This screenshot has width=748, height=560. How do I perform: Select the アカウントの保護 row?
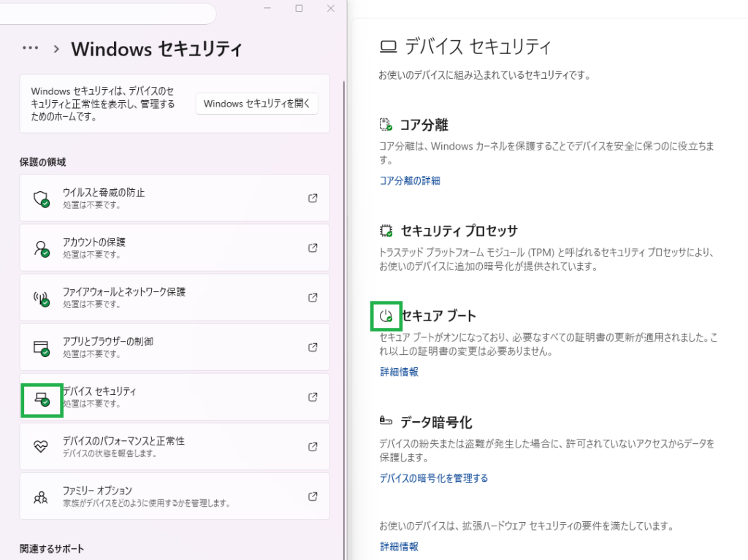(x=175, y=248)
